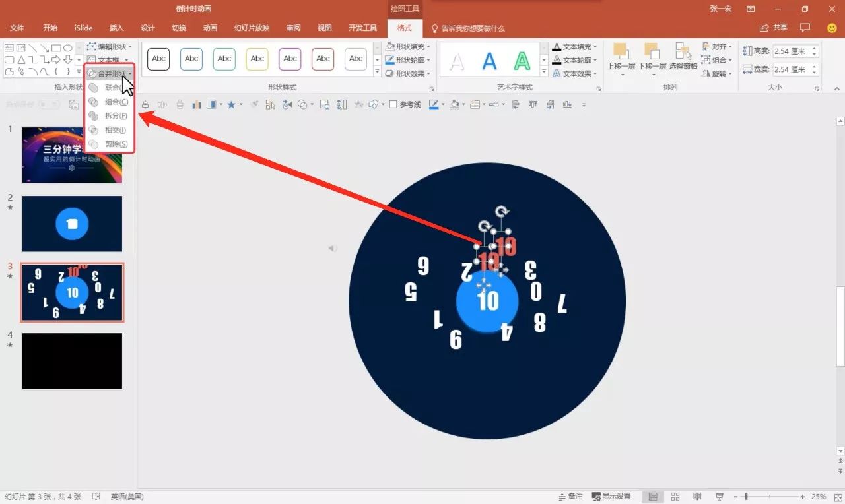Click the paint bucket fill icon in quick toolbar
Screen dimensions: 845x504
[x=454, y=104]
